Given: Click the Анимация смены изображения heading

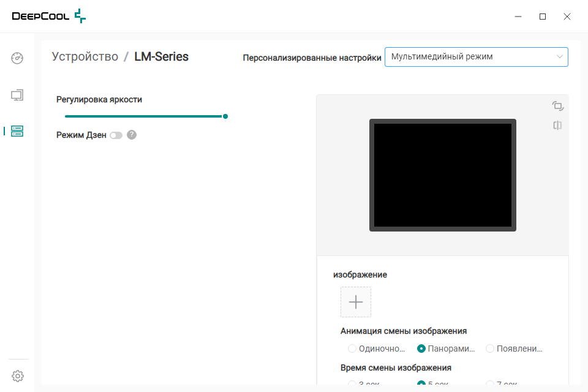Looking at the screenshot, I should (404, 331).
